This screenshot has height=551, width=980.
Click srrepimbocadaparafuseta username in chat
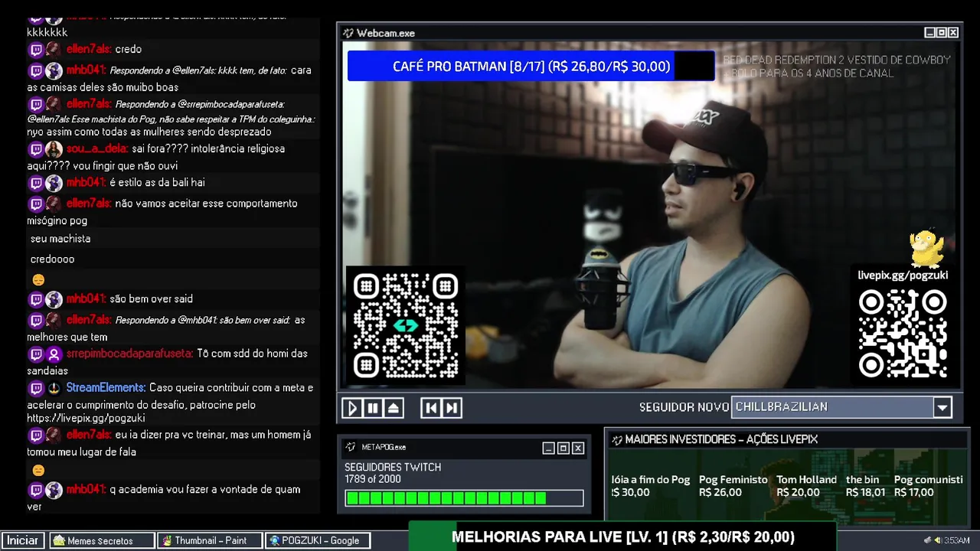click(x=129, y=354)
